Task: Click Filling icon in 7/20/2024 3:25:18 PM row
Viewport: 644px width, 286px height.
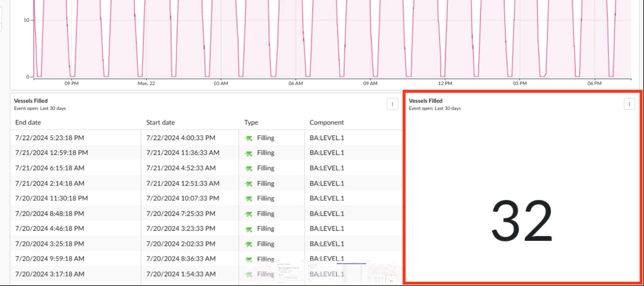Action: [x=248, y=244]
